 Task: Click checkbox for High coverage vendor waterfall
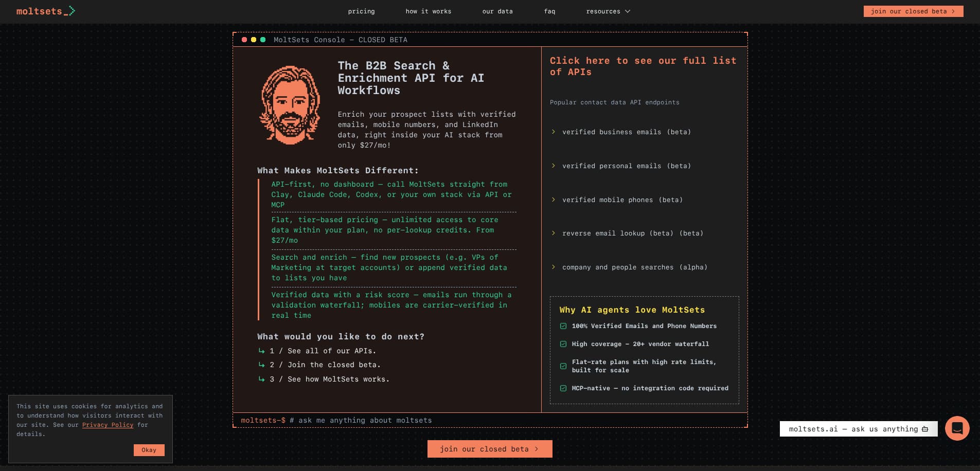point(563,344)
